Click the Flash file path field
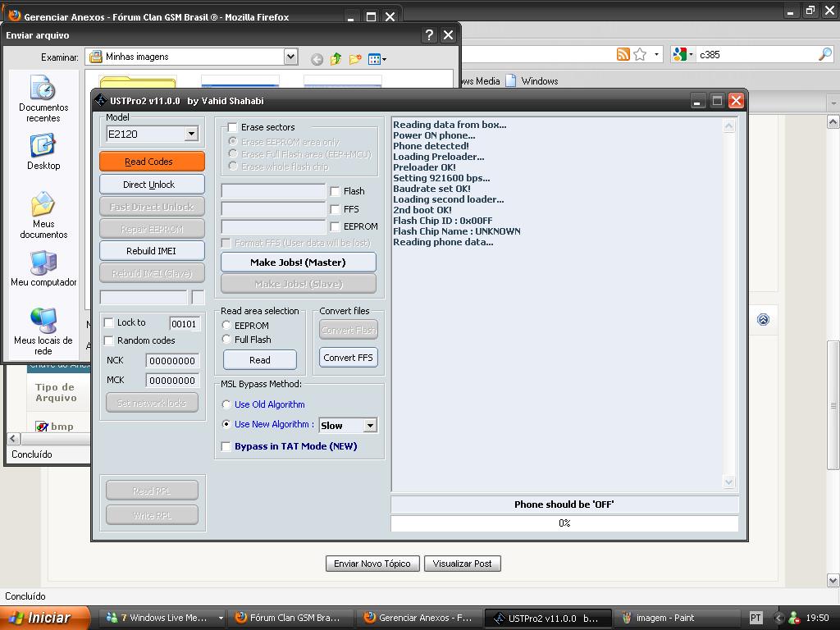 tap(273, 191)
